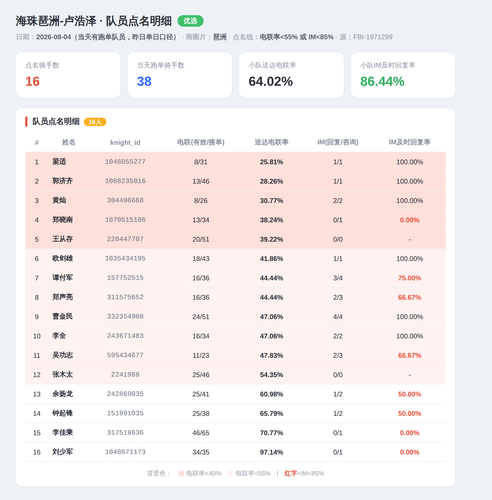This screenshot has height=500, width=492.
Task: Click 送达电联率 value 25.81%
Action: pyautogui.click(x=271, y=162)
